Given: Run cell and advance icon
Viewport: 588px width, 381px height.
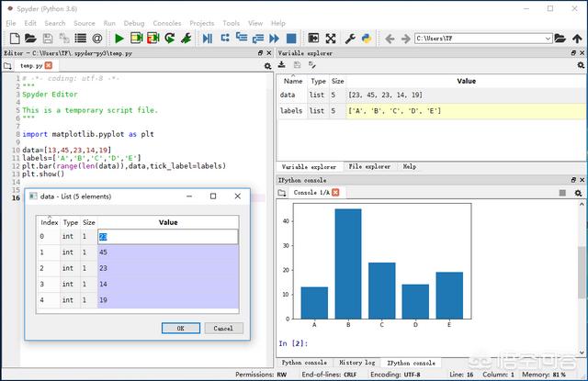Looking at the screenshot, I should tap(153, 39).
